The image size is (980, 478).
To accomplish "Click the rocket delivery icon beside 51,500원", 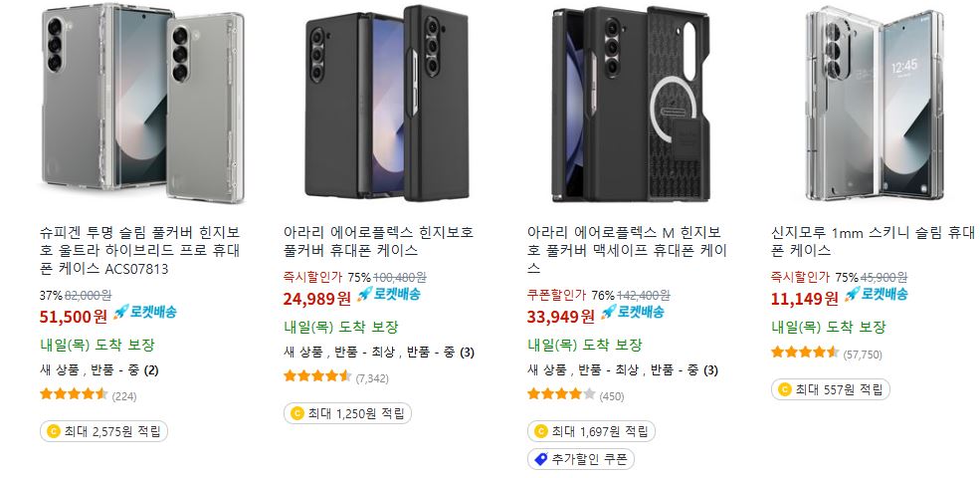I will pos(145,312).
